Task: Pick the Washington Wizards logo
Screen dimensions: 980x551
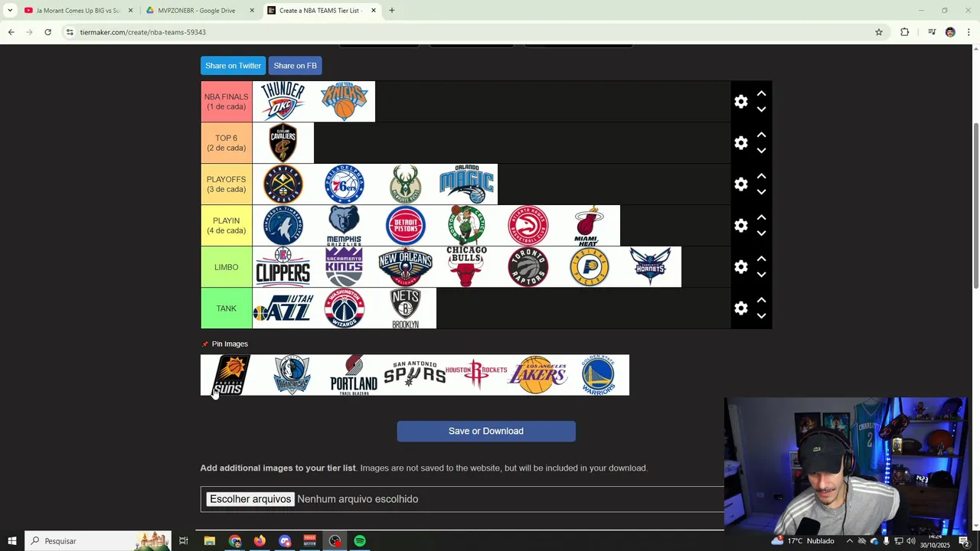Action: click(x=345, y=308)
